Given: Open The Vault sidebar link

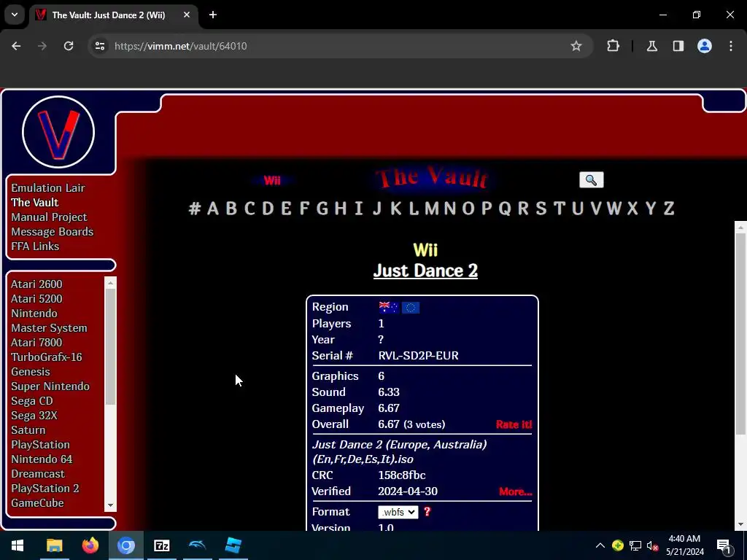Looking at the screenshot, I should click(35, 203).
